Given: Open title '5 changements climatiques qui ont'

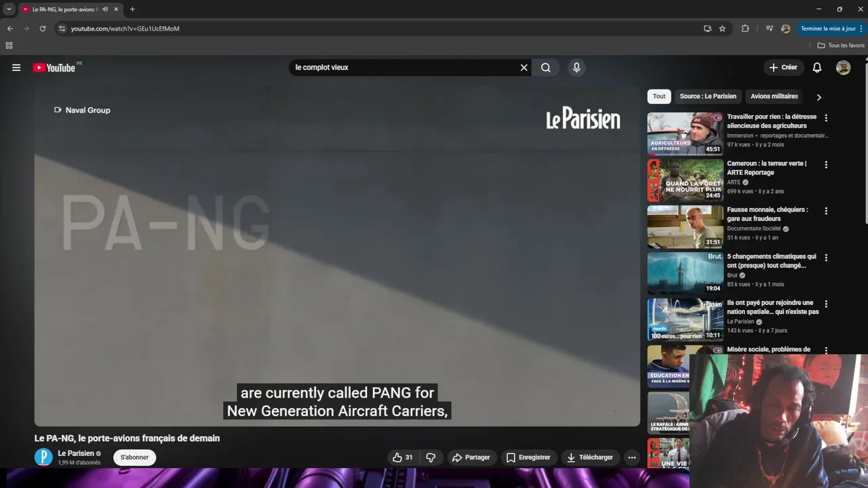Looking at the screenshot, I should [x=772, y=261].
